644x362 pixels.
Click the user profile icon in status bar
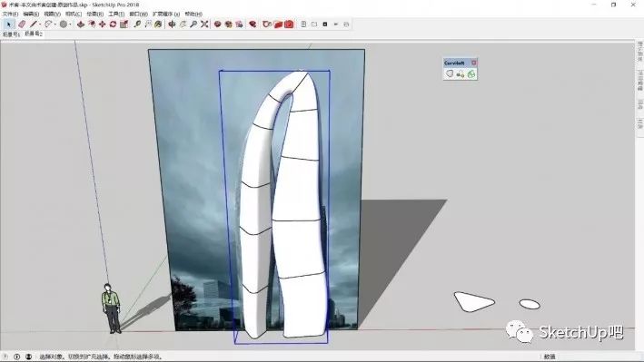point(28,357)
